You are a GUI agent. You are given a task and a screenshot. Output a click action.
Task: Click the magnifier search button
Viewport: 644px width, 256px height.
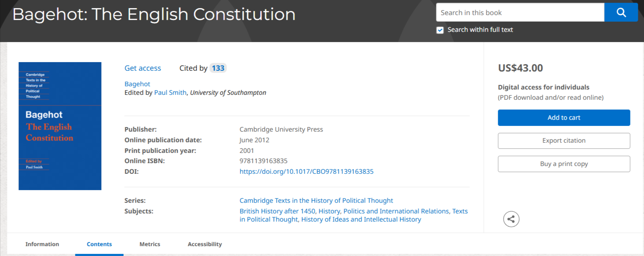(x=621, y=12)
